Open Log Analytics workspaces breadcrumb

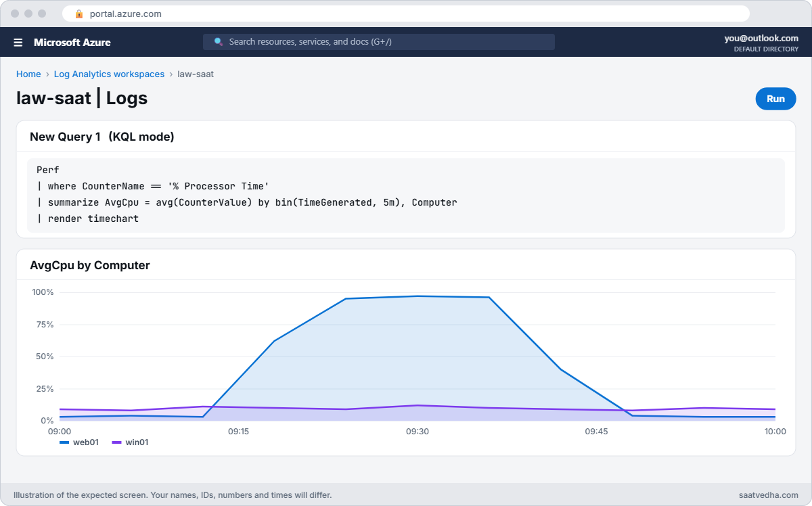tap(109, 74)
